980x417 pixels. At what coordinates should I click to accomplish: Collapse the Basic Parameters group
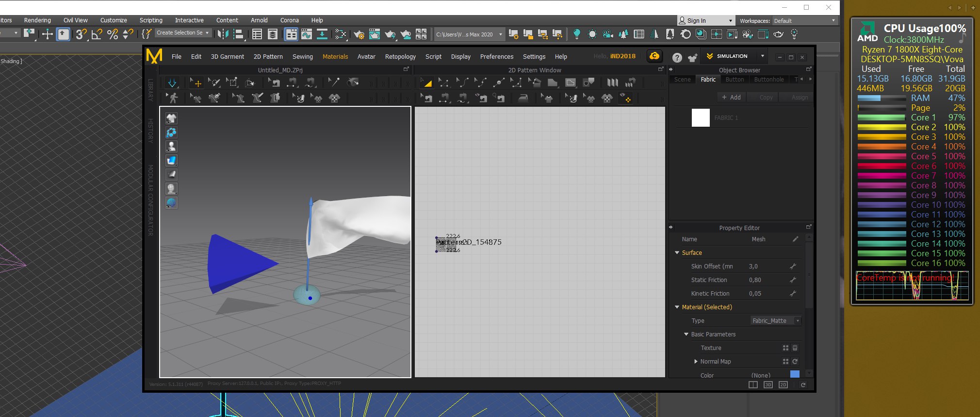tap(686, 334)
